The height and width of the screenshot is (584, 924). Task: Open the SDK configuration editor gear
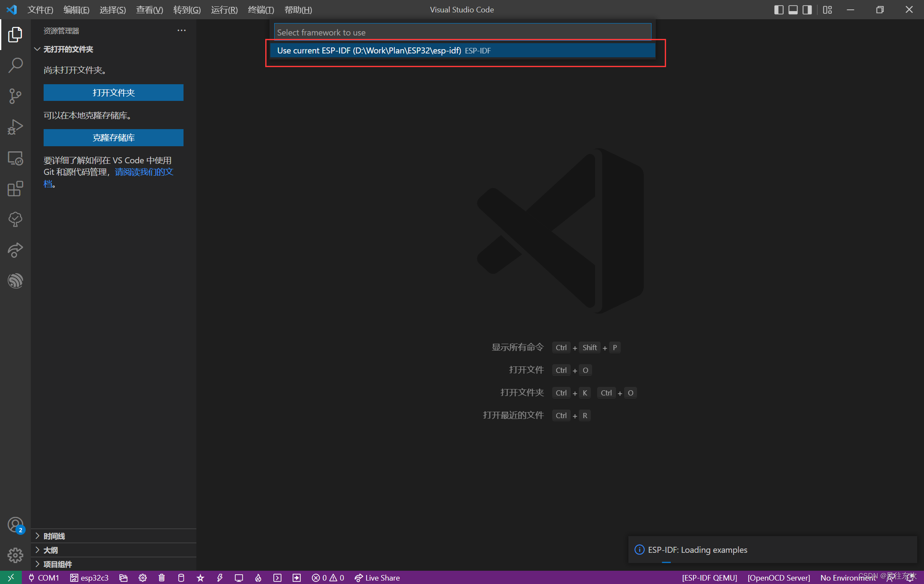pyautogui.click(x=143, y=578)
